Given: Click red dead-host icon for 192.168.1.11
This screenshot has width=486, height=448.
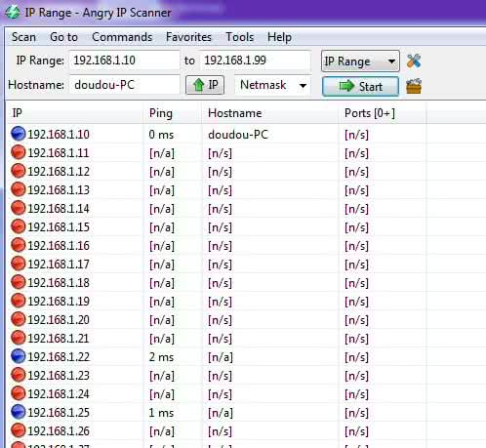Looking at the screenshot, I should coord(19,152).
